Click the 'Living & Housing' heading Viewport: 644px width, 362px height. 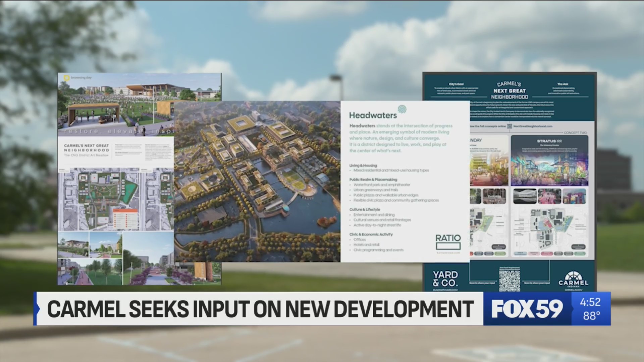tap(363, 166)
